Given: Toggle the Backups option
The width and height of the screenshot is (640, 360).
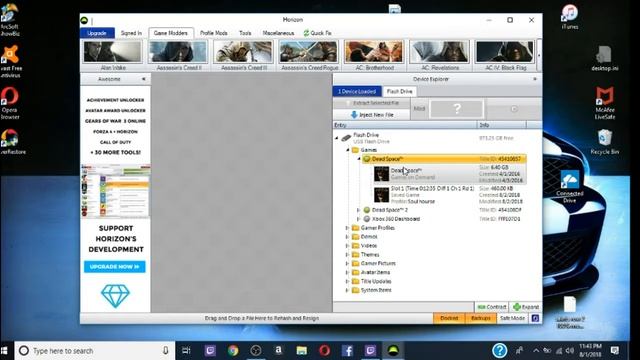Looking at the screenshot, I should click(481, 318).
